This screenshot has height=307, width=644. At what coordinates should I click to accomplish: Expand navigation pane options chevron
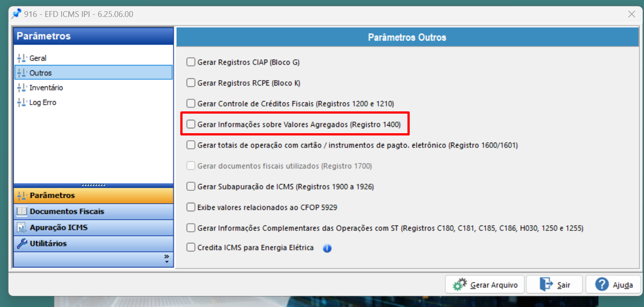166,259
